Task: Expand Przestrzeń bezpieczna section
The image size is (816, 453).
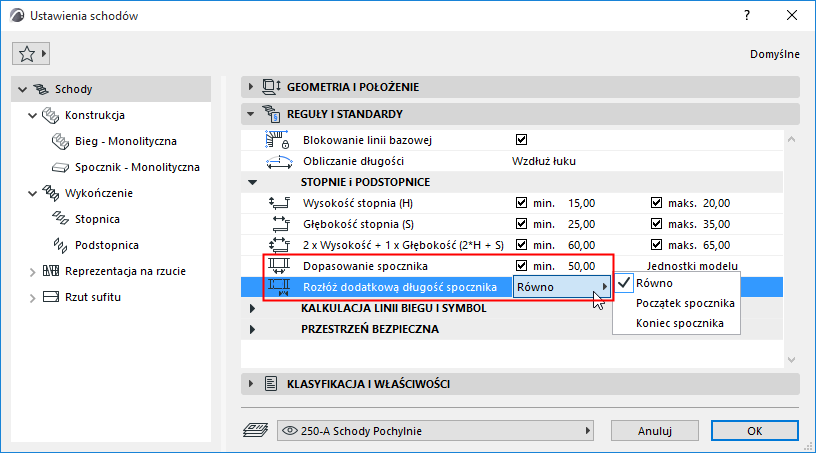Action: (252, 329)
